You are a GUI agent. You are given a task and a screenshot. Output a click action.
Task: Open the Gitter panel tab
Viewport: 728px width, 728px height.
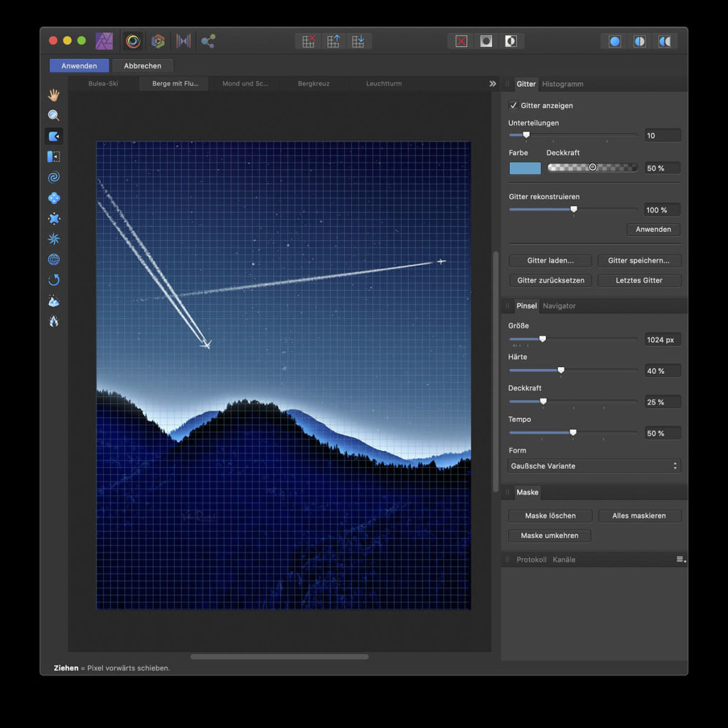click(526, 84)
